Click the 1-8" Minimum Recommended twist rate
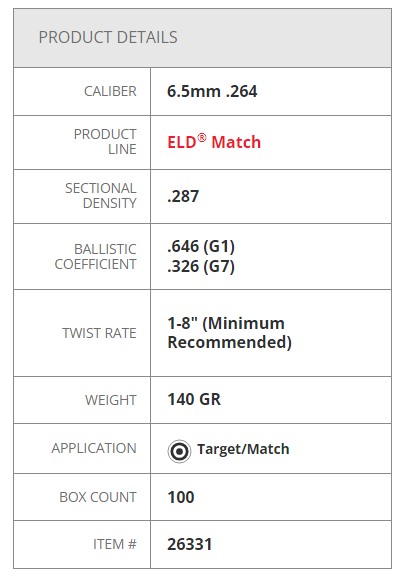 [x=229, y=333]
